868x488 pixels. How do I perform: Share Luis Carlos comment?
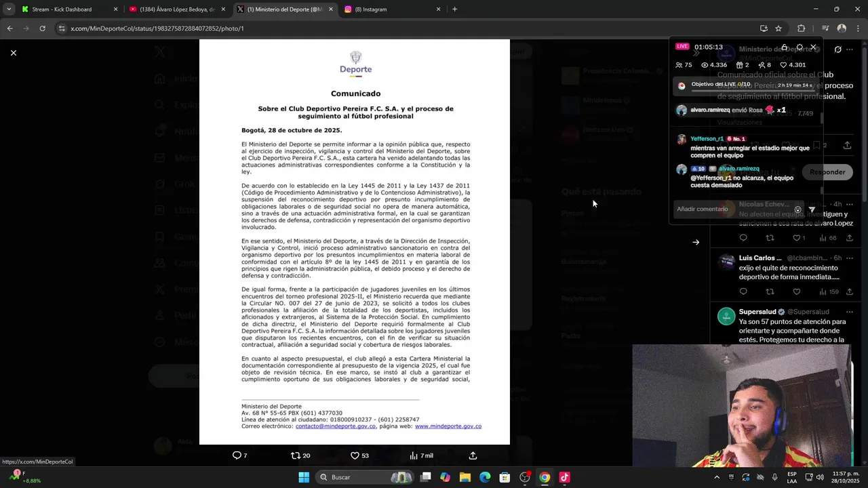coord(849,292)
